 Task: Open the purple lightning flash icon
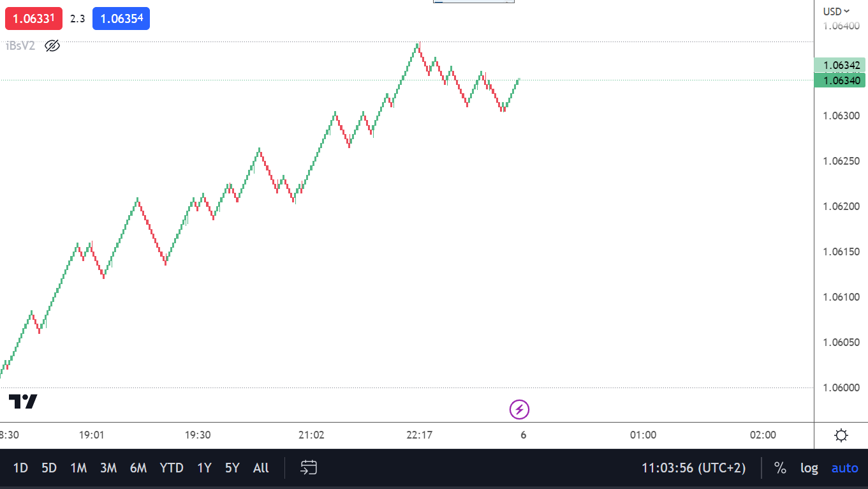[x=519, y=409]
